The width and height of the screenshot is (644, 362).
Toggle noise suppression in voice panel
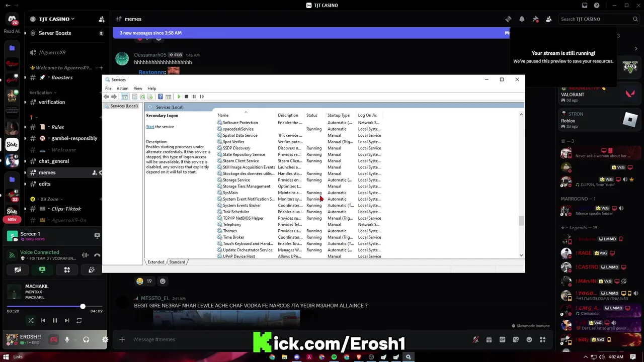[x=85, y=255]
